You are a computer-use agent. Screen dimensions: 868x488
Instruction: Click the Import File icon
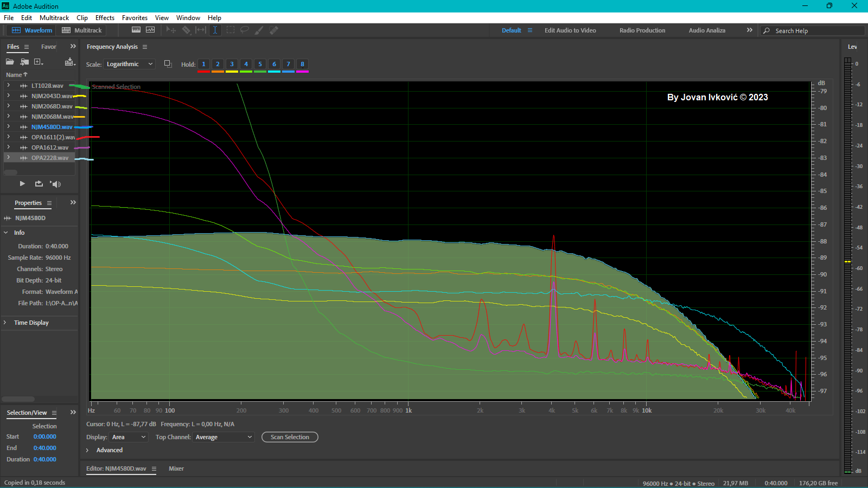coord(24,62)
